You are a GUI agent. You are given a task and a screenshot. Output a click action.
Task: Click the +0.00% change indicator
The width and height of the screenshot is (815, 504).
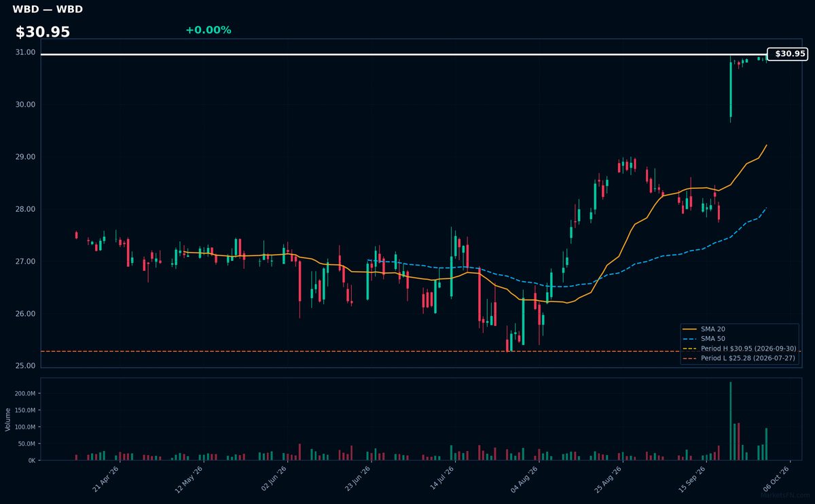tap(208, 30)
